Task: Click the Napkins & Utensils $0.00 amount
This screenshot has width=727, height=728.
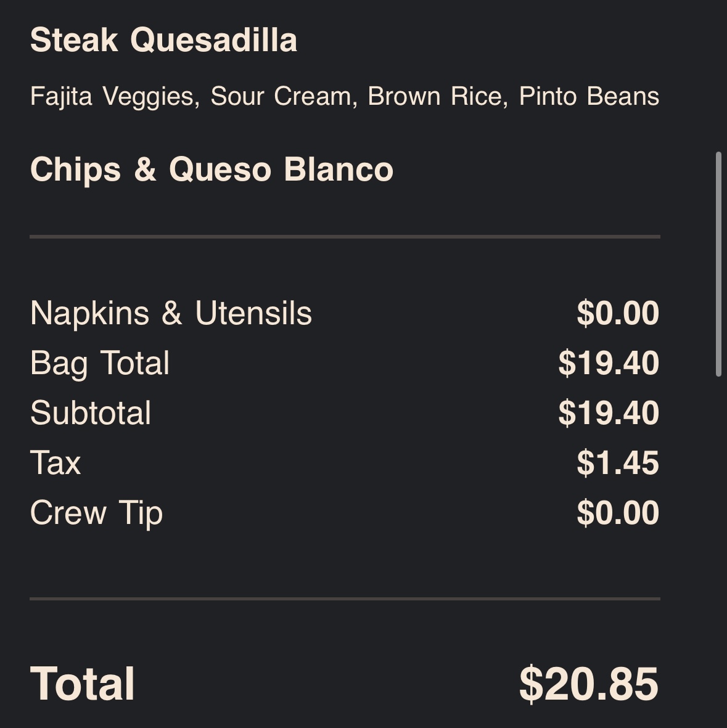Action: 617,313
